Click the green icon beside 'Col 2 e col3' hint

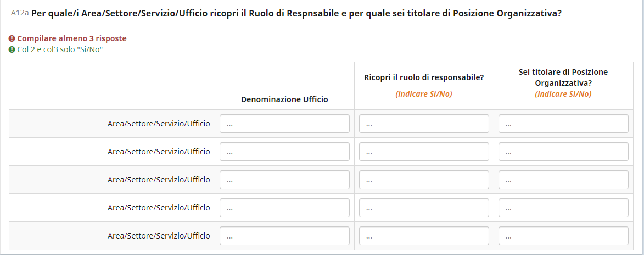[12, 49]
